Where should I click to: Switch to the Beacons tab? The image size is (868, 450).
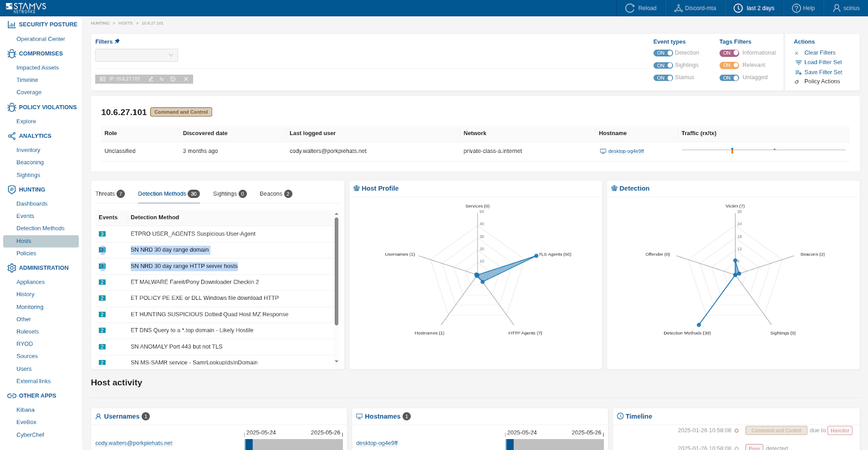point(275,194)
